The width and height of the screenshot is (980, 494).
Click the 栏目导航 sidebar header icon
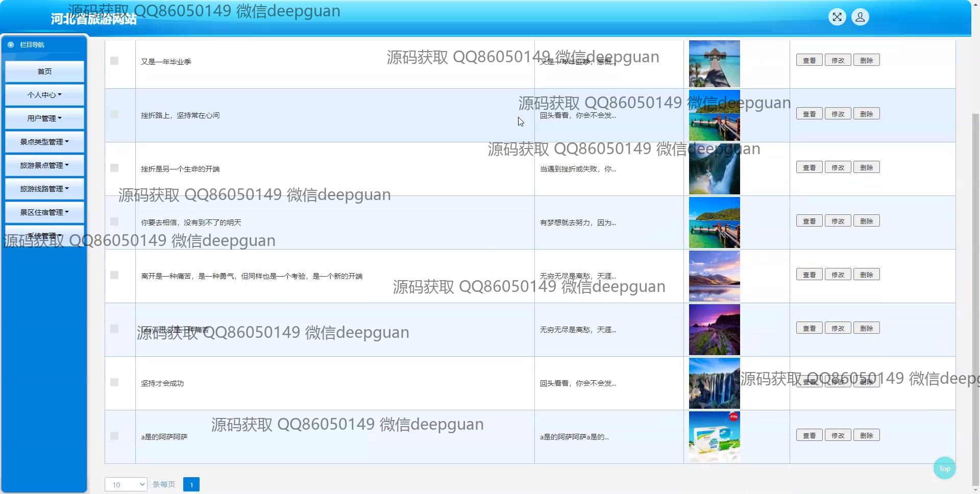tap(11, 45)
